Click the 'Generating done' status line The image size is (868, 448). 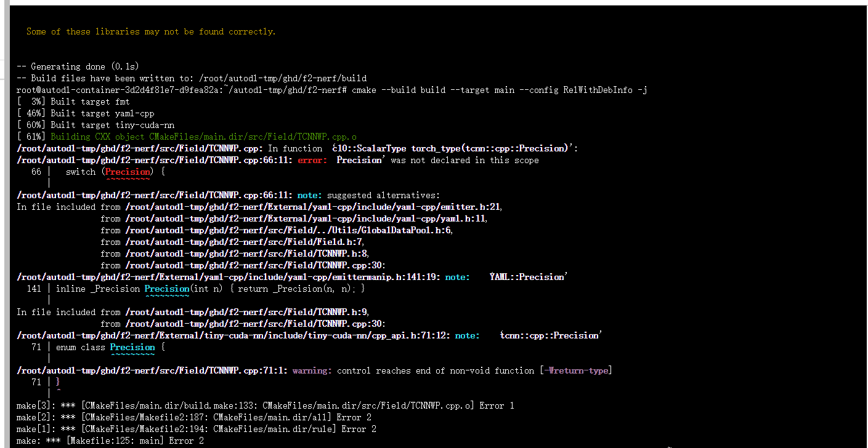76,66
